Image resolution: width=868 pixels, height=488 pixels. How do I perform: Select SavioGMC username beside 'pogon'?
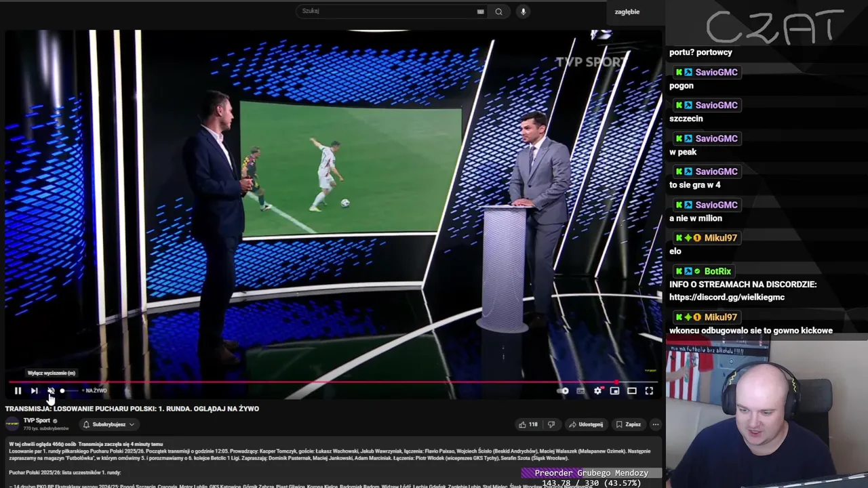pos(716,72)
